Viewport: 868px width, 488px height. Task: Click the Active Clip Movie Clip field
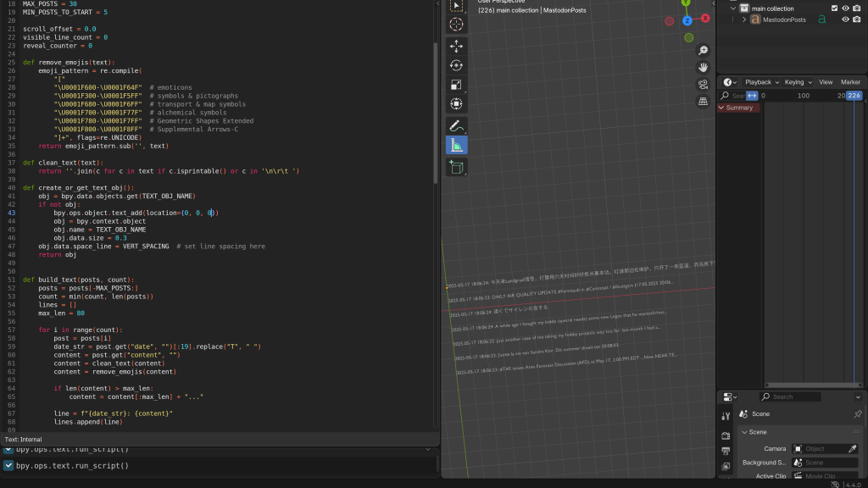[x=825, y=476]
